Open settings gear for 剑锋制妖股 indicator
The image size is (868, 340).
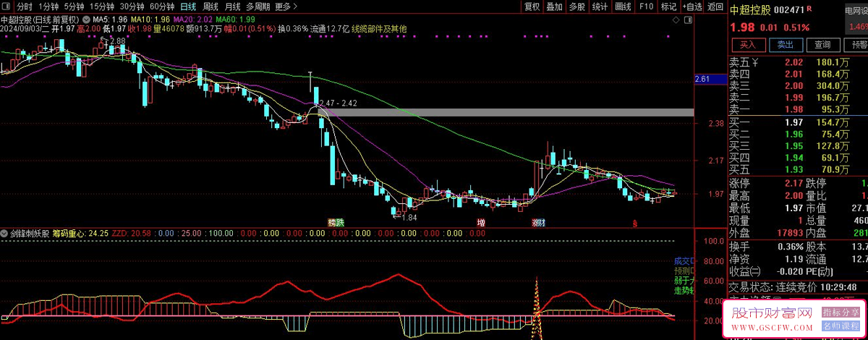(5, 234)
